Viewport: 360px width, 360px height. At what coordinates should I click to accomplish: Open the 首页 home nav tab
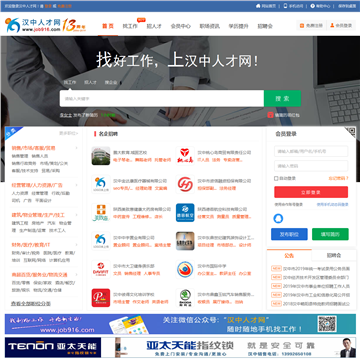(108, 26)
